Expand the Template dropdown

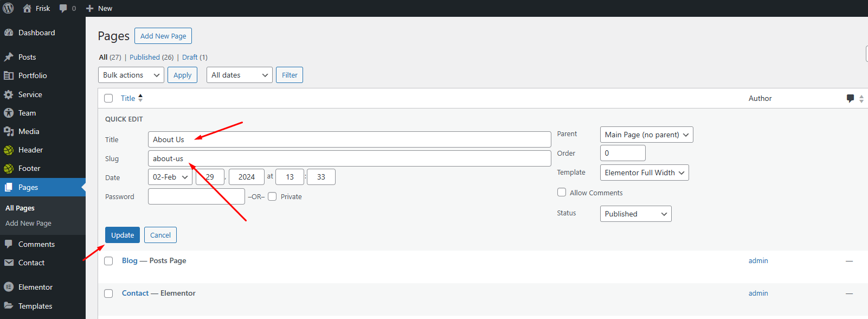click(644, 173)
